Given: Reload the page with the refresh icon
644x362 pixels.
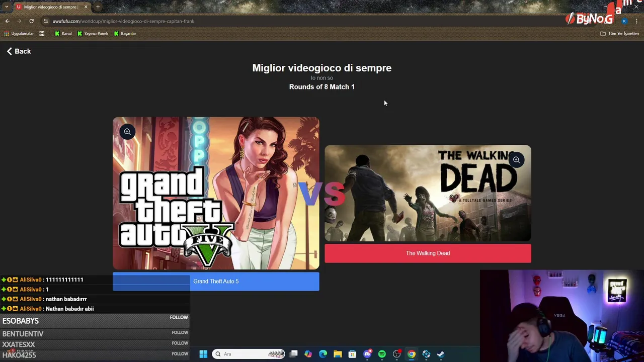Looking at the screenshot, I should (x=31, y=21).
